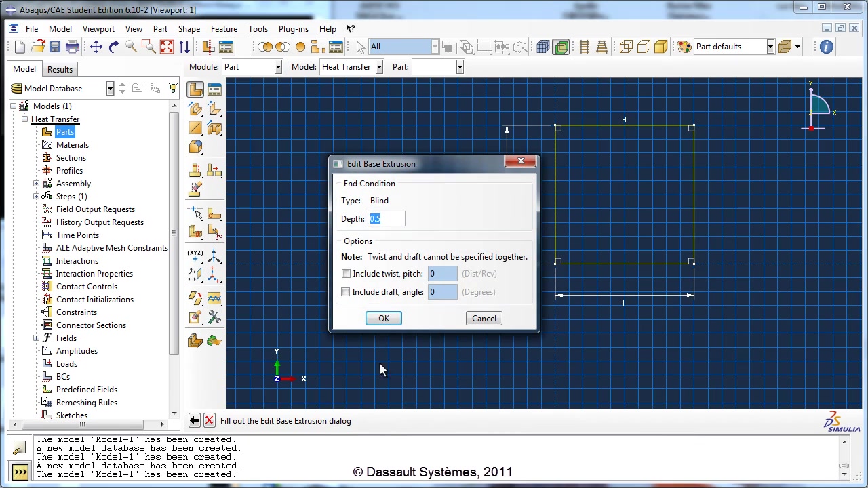
Task: Click OK in Edit Base Extrusion
Action: [384, 319]
